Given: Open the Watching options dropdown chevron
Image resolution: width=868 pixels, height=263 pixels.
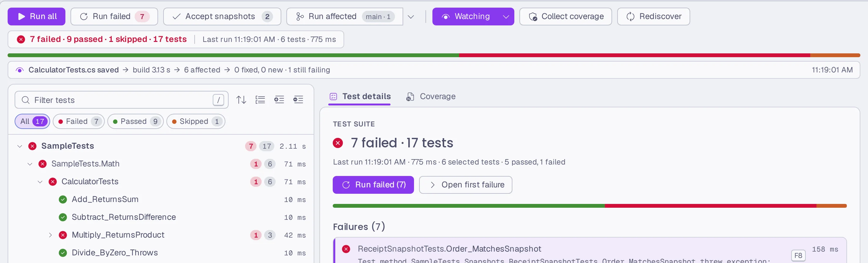Looking at the screenshot, I should [506, 17].
